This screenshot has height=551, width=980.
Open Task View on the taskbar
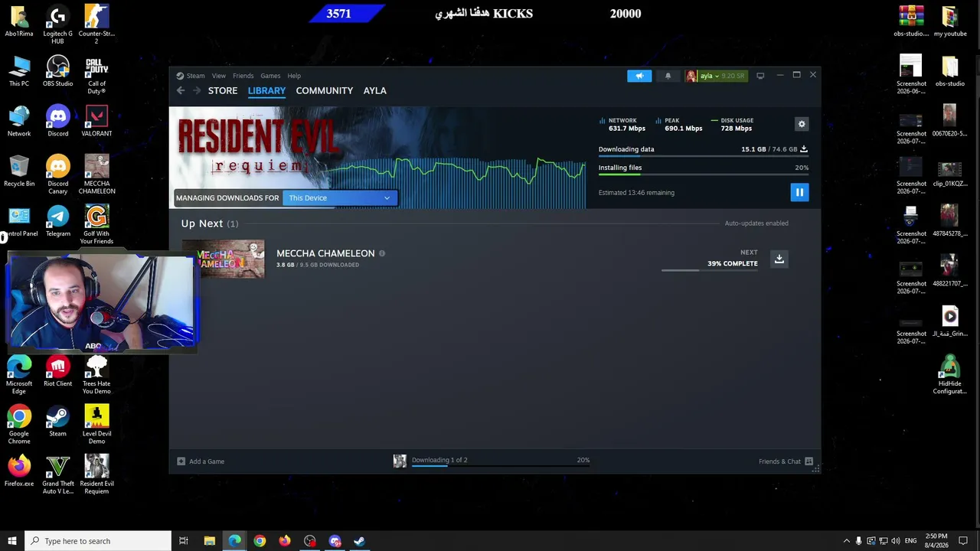tap(184, 541)
